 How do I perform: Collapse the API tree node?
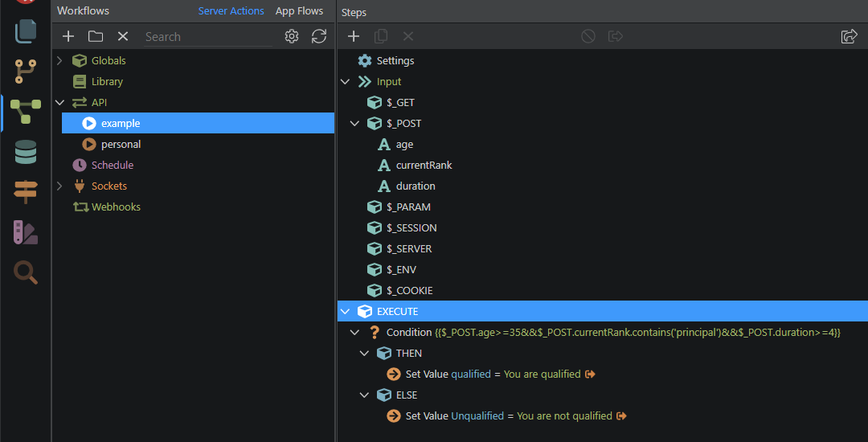click(59, 102)
